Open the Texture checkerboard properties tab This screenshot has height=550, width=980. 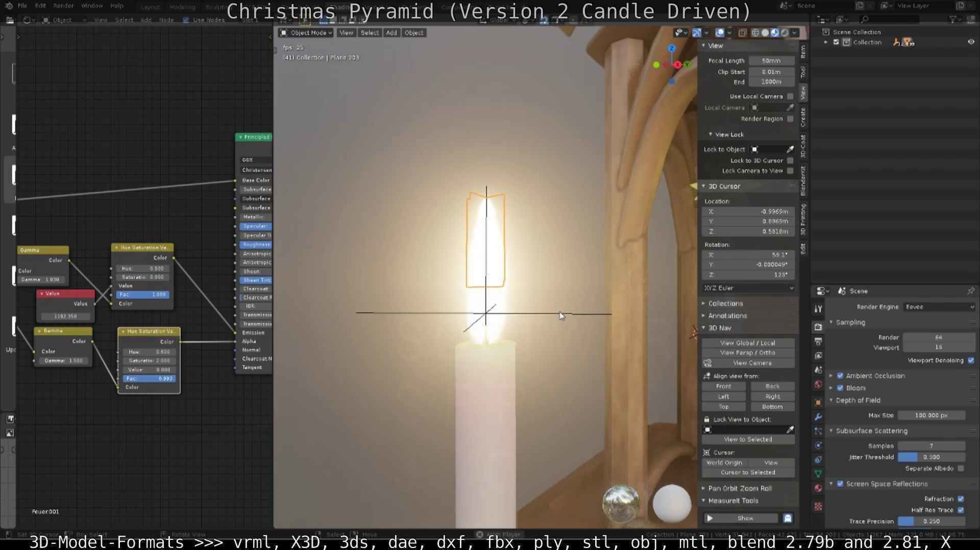click(x=818, y=506)
